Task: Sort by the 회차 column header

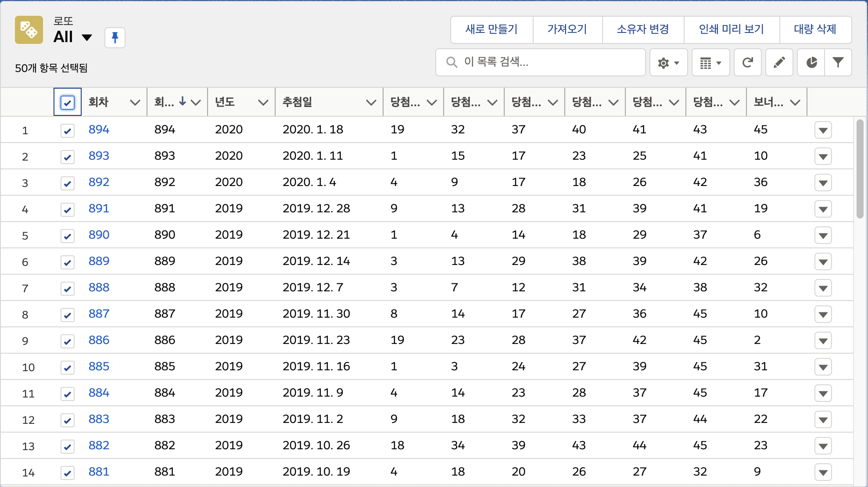Action: point(99,102)
